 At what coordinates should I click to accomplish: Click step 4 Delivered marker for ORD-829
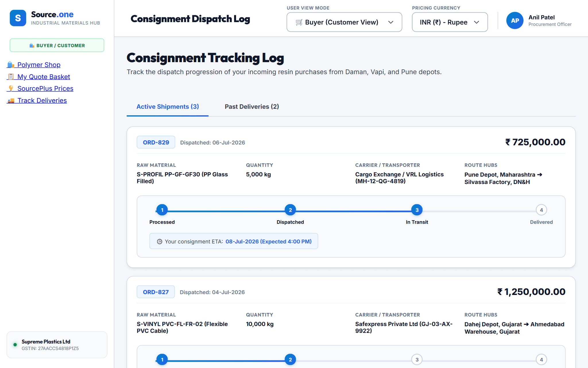tap(541, 210)
